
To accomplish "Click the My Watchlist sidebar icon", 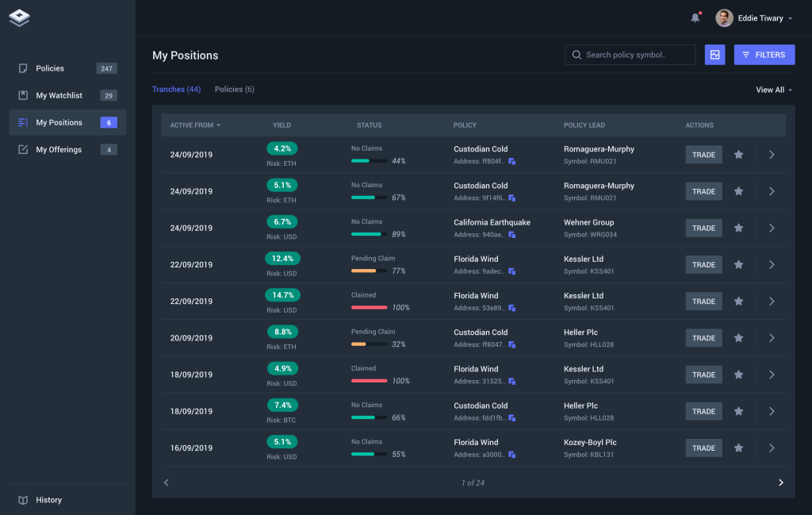I will click(x=23, y=95).
